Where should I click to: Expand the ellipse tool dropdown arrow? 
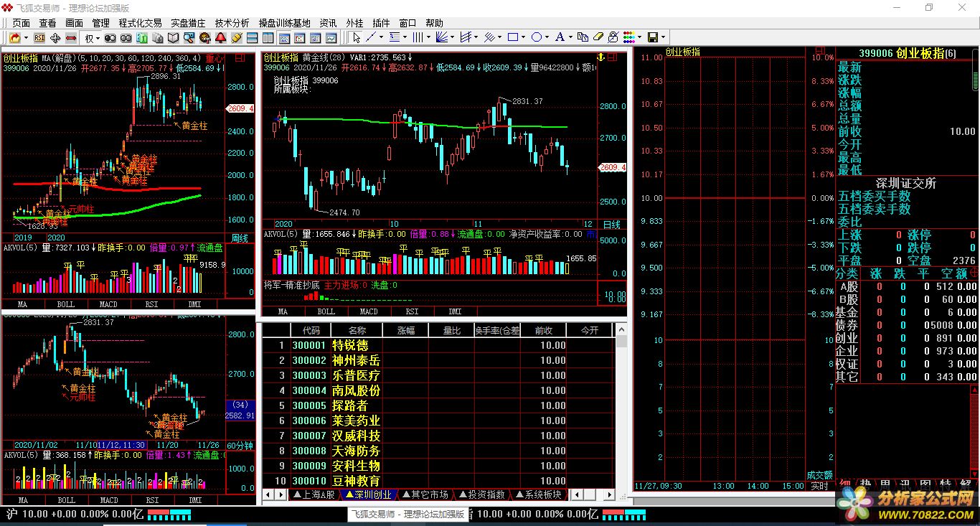coord(547,37)
